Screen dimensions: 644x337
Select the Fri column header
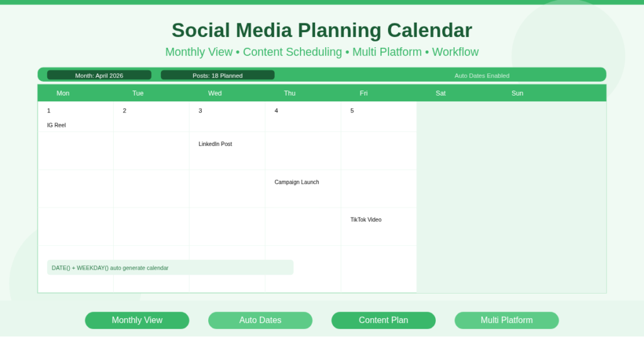coord(364,93)
